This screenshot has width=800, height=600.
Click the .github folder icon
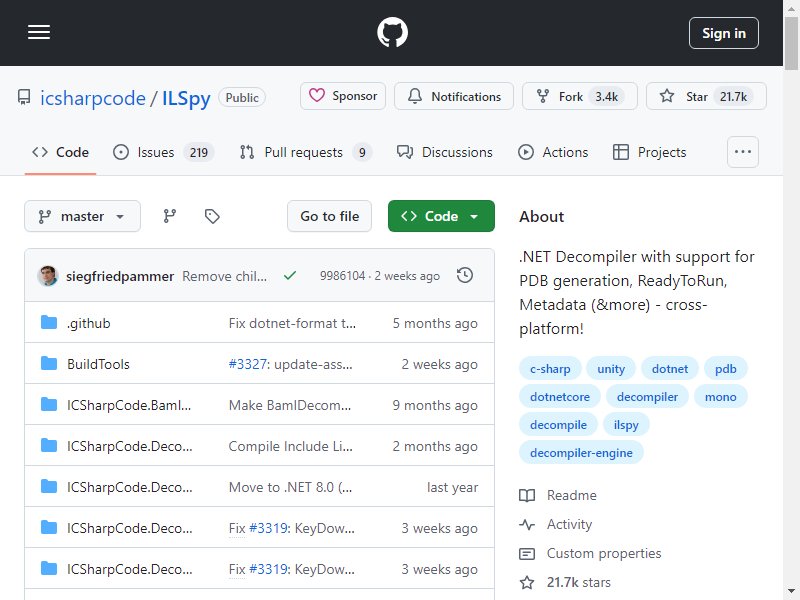[49, 322]
